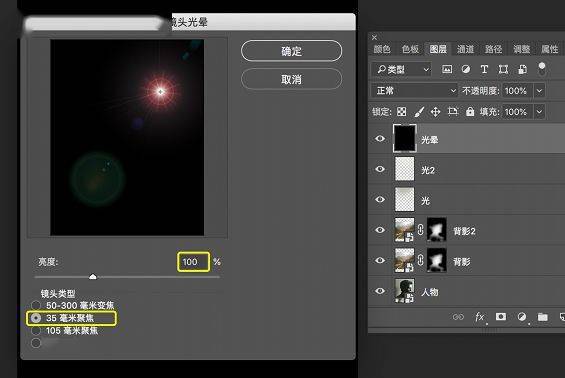Select the 105 毫米聚焦 lens type
The height and width of the screenshot is (378, 565).
coord(36,330)
